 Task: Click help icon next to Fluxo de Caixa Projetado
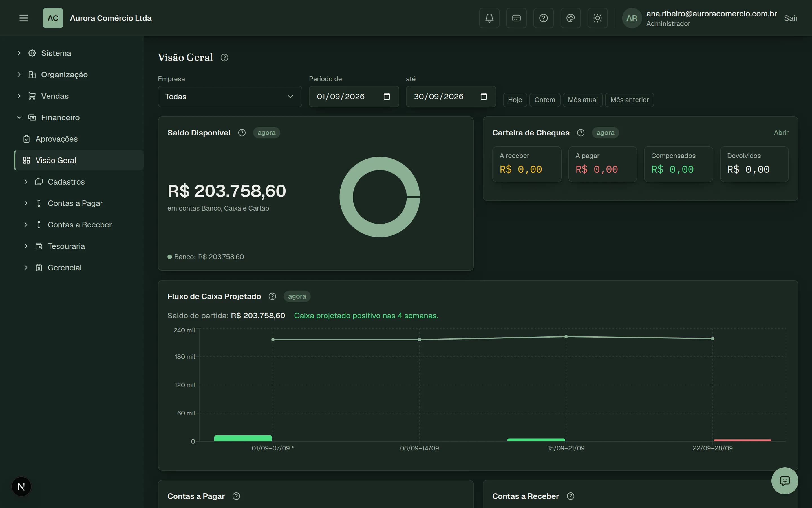[x=272, y=296]
